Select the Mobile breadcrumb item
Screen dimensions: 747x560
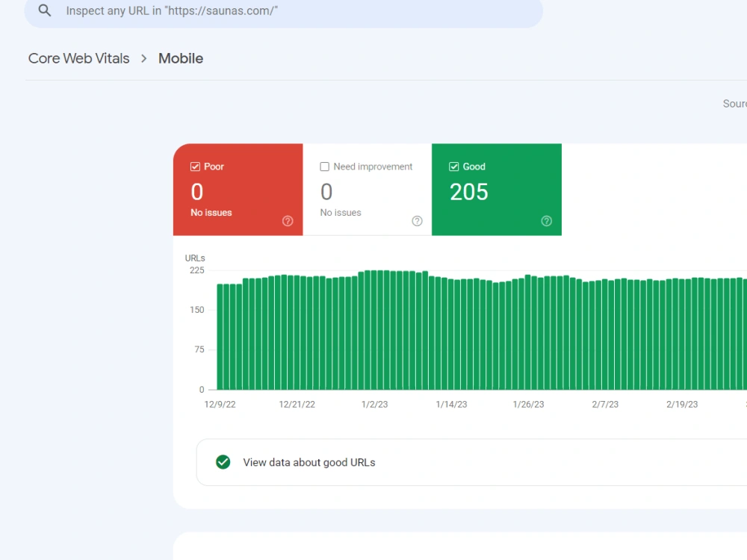[181, 58]
